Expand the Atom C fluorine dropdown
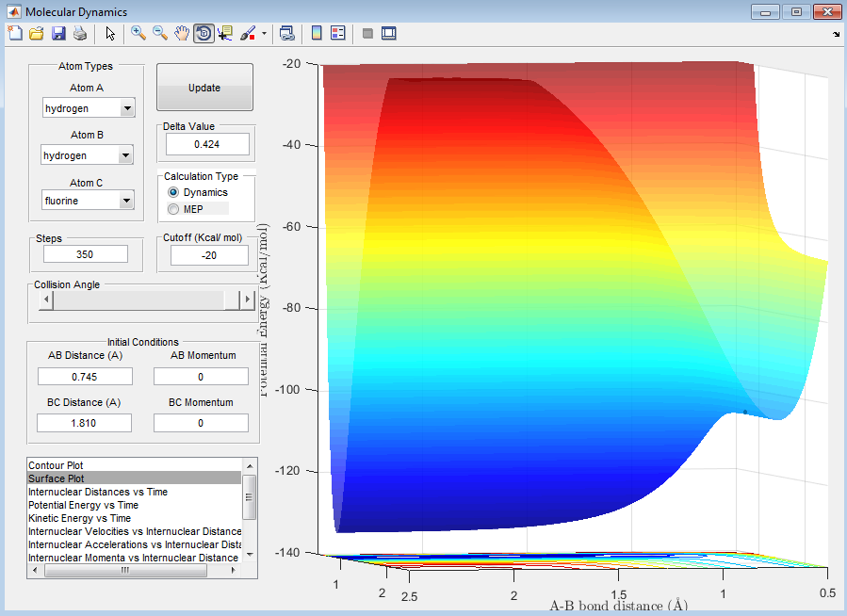This screenshot has width=847, height=616. (126, 201)
